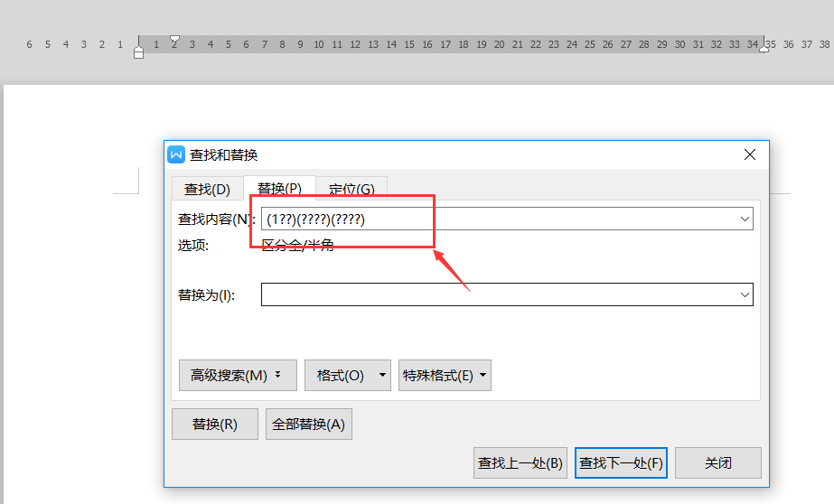
Task: Open the 格式(O) dropdown menu
Action: pyautogui.click(x=347, y=376)
